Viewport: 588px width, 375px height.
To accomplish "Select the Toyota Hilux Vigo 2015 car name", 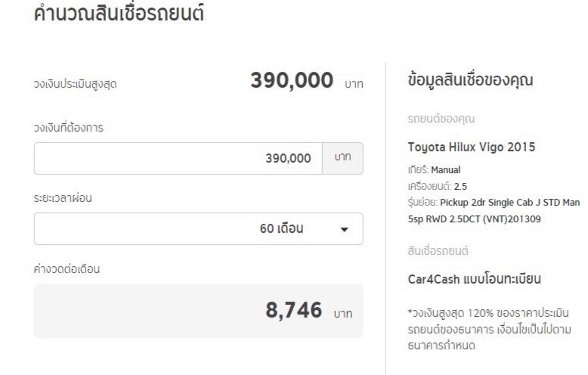I will click(x=472, y=147).
